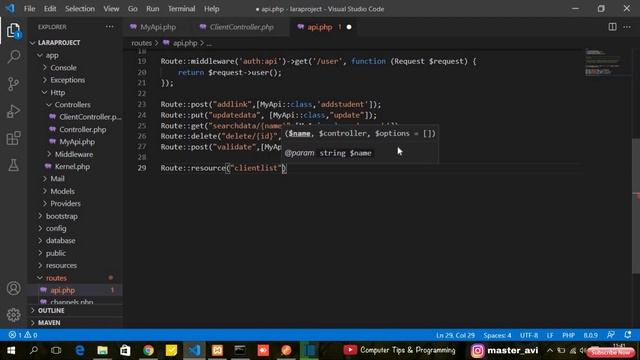Viewport: 640px width, 360px height.
Task: Open the Help menu
Action: [211, 9]
